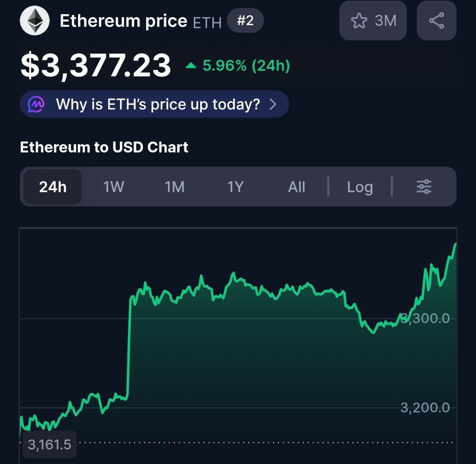The image size is (476, 464).
Task: Switch chart to 1M range
Action: tap(174, 187)
